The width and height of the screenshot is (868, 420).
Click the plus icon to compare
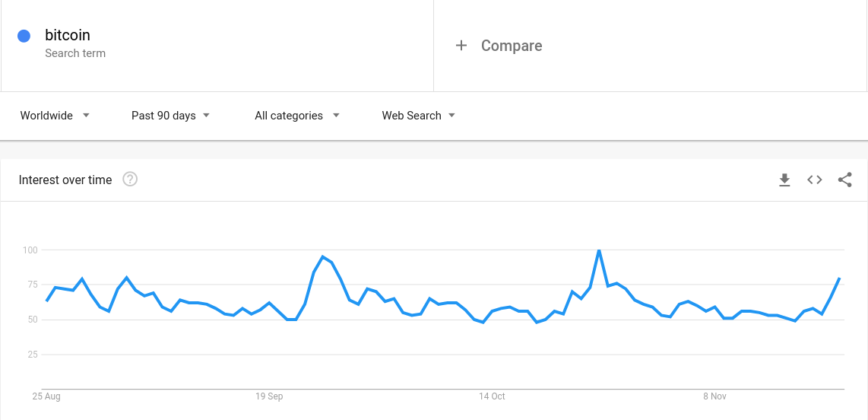pos(461,46)
